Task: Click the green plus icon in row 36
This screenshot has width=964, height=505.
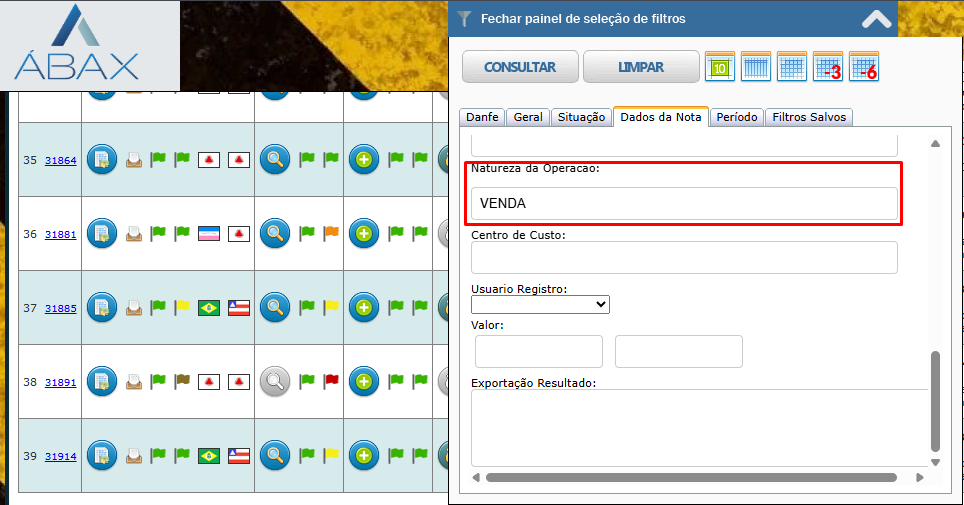Action: [364, 233]
